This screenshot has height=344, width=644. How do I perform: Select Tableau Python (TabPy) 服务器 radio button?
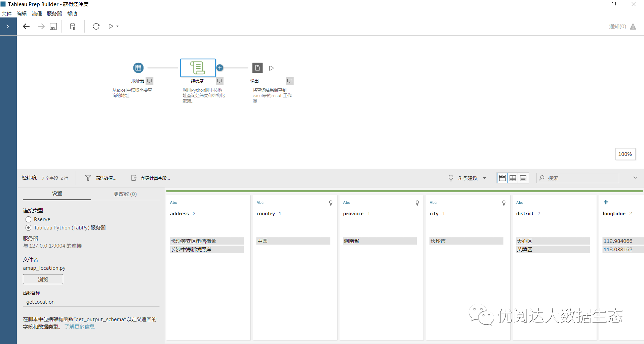29,228
